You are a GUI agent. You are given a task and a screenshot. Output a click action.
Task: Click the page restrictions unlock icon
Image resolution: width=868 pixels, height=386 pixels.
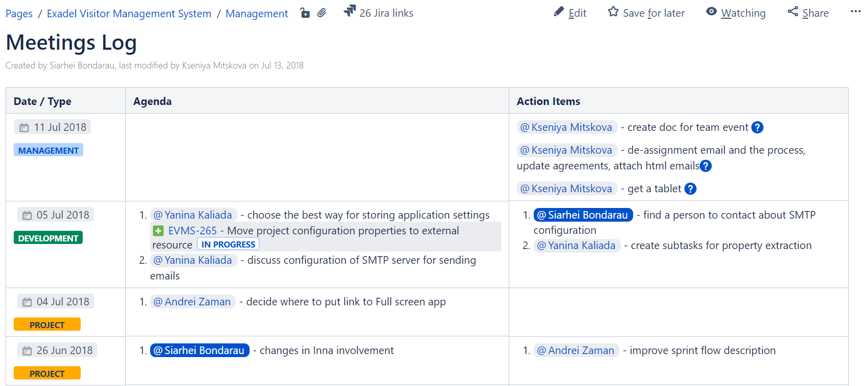(x=305, y=13)
